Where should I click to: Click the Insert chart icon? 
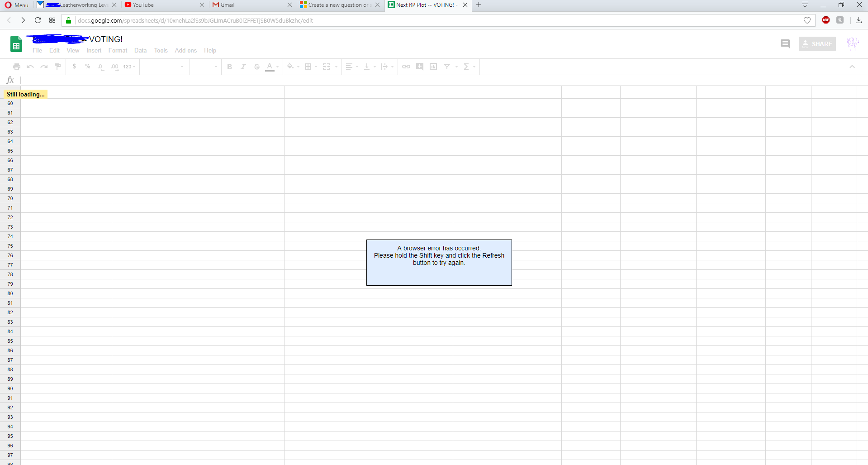(433, 67)
